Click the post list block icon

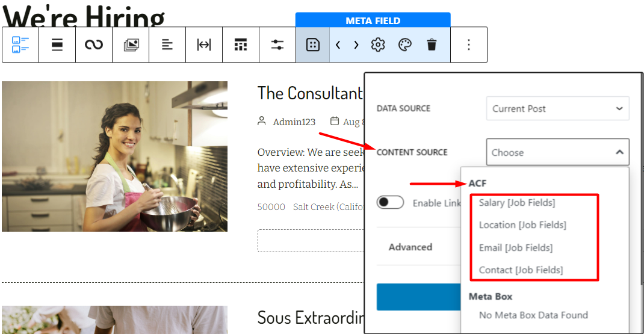[20, 45]
